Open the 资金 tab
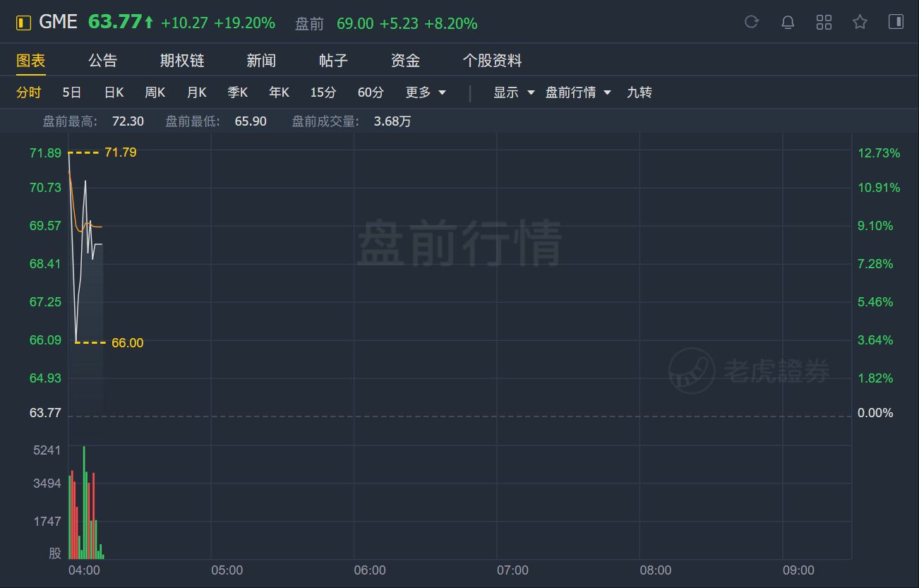Screen dimensions: 919x588 click(405, 61)
